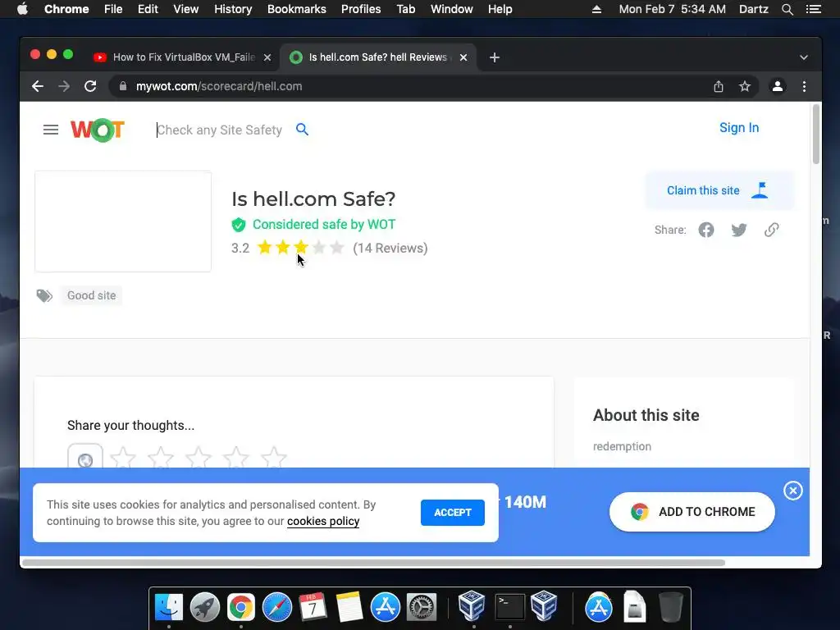Open Control Center list icon in menu bar
This screenshot has width=840, height=630.
814,9
